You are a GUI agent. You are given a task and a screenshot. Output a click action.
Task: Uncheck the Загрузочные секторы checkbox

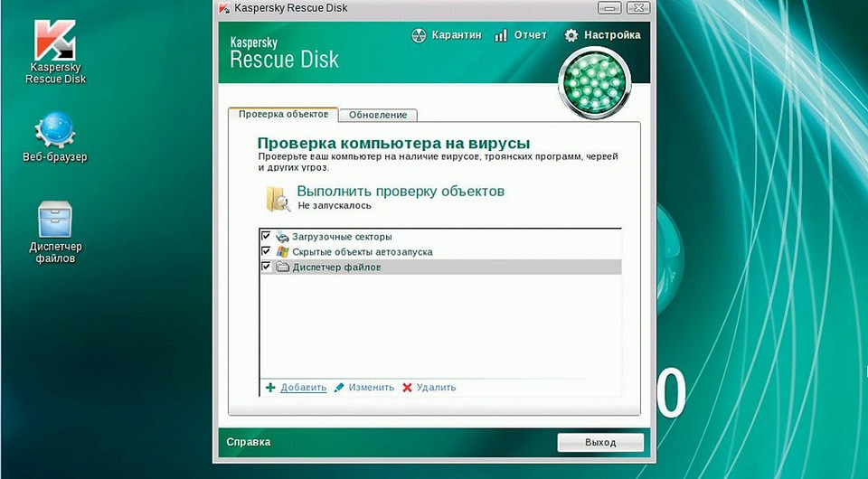click(x=266, y=236)
